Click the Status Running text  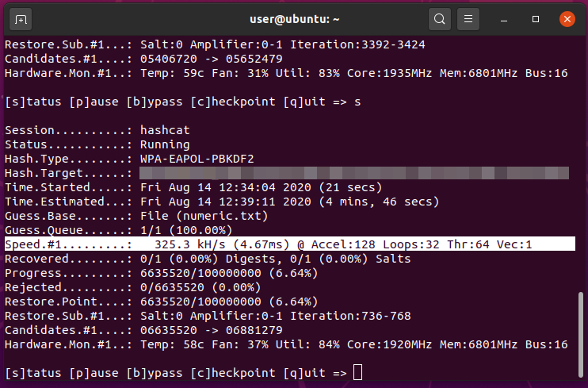click(165, 144)
